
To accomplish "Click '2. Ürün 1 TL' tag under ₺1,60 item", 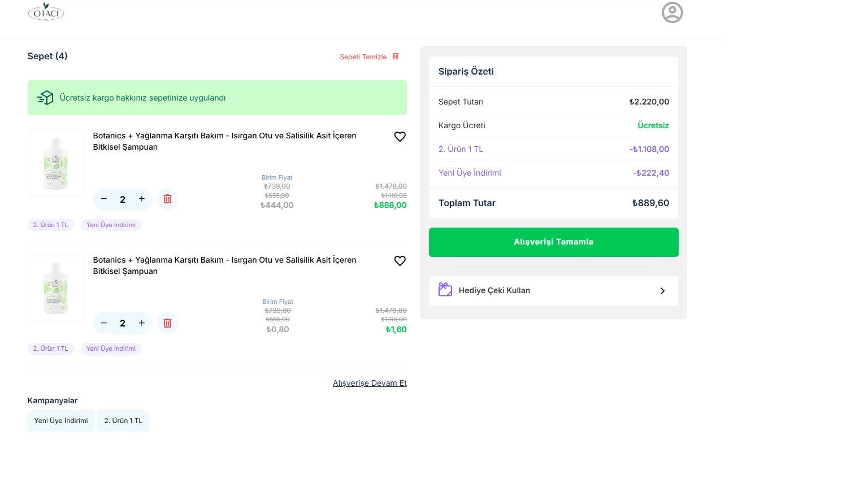I will 50,348.
